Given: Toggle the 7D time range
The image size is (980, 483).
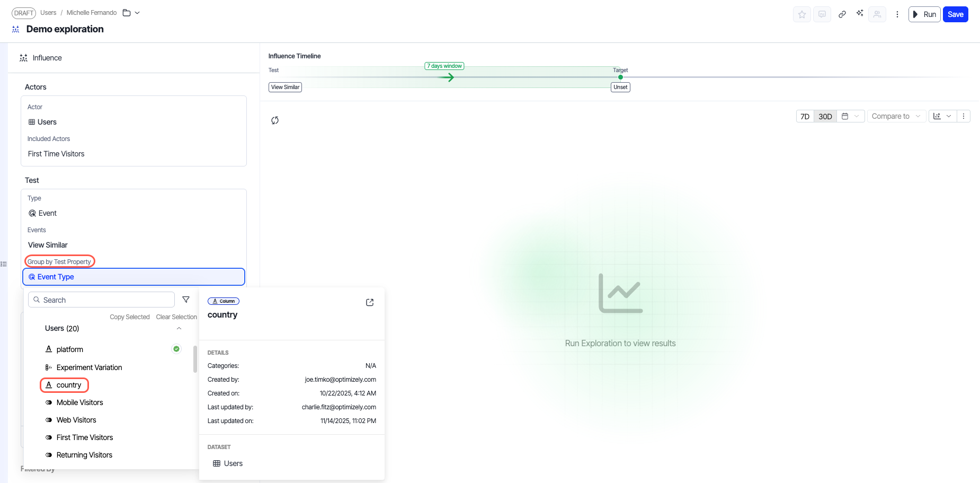Looking at the screenshot, I should 805,116.
